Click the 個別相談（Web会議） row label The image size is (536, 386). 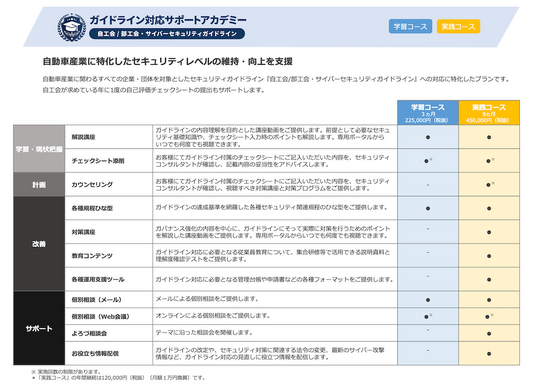tap(100, 317)
